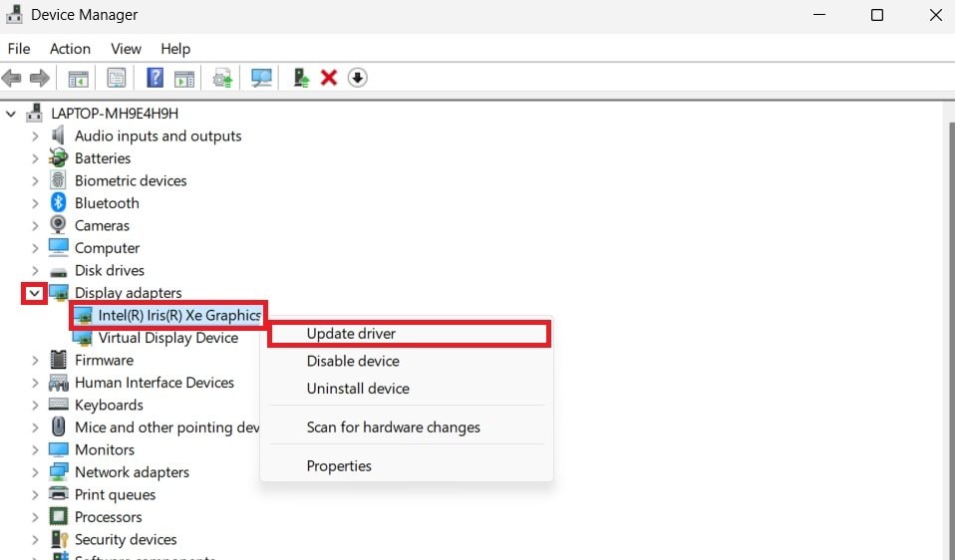Open Properties sheet toolbar icon
This screenshot has height=560, width=955.
(x=117, y=78)
